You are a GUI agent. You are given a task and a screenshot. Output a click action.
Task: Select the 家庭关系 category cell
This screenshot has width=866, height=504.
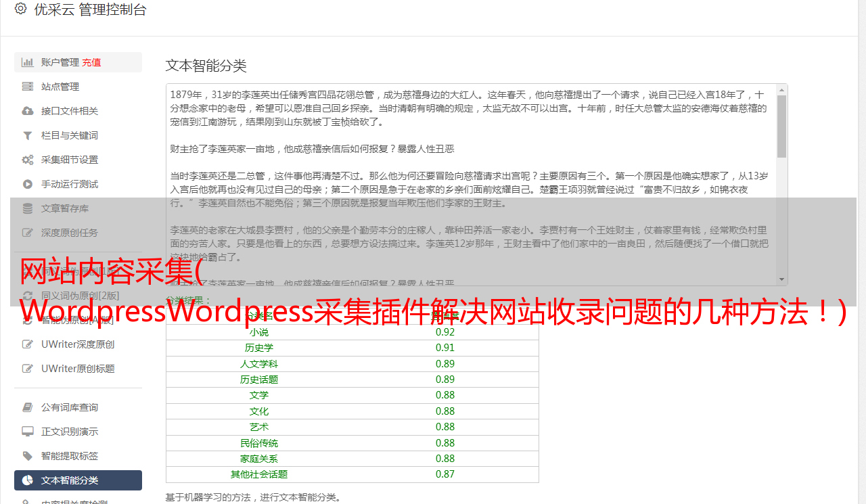pos(259,459)
